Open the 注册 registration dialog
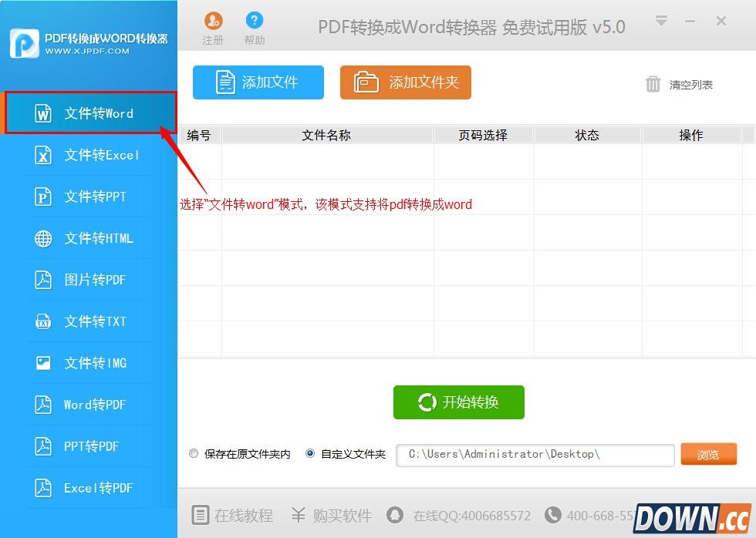The image size is (756, 538). coord(213,27)
